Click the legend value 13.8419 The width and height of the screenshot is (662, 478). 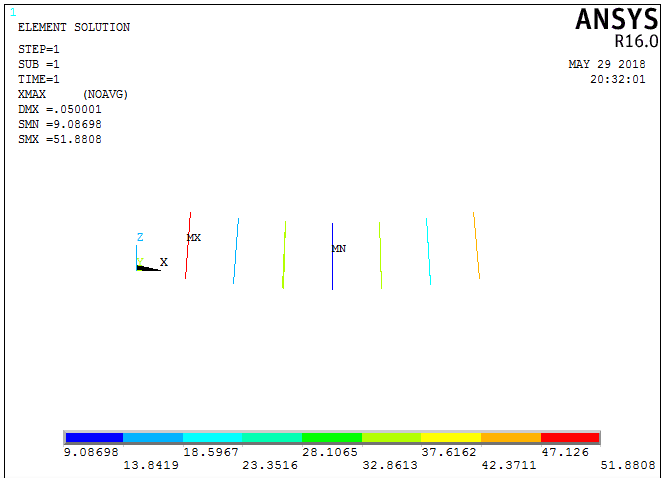pos(151,465)
